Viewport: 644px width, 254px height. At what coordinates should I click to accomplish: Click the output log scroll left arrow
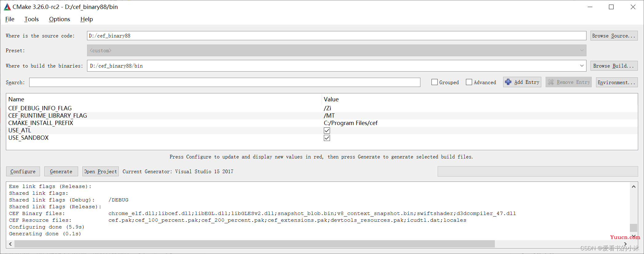pos(10,244)
